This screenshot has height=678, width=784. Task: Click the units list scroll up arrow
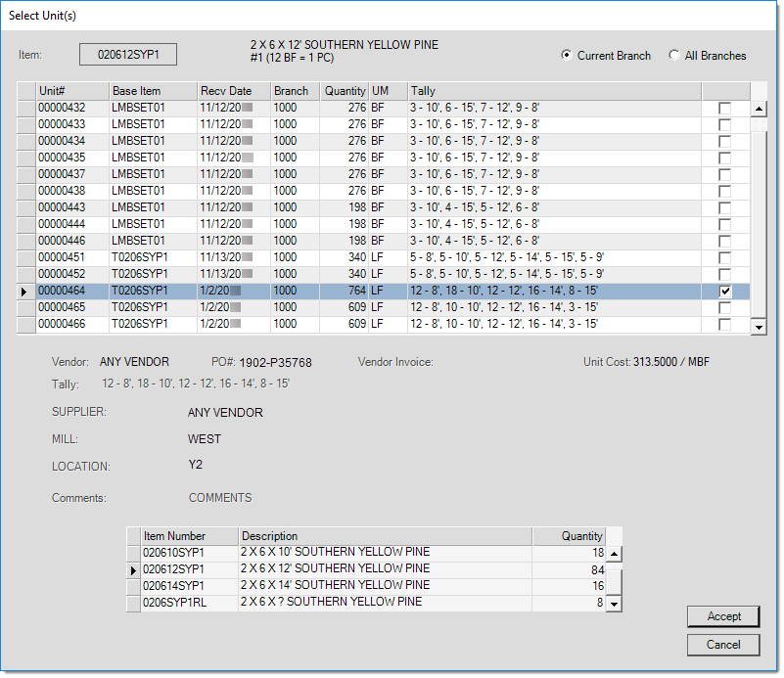(759, 109)
